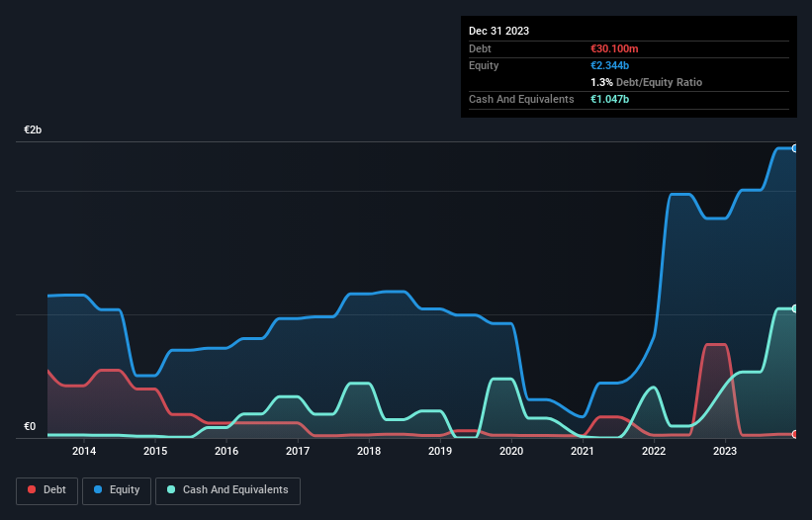812x520 pixels.
Task: Click the 2014 x-axis year label
Action: (84, 451)
